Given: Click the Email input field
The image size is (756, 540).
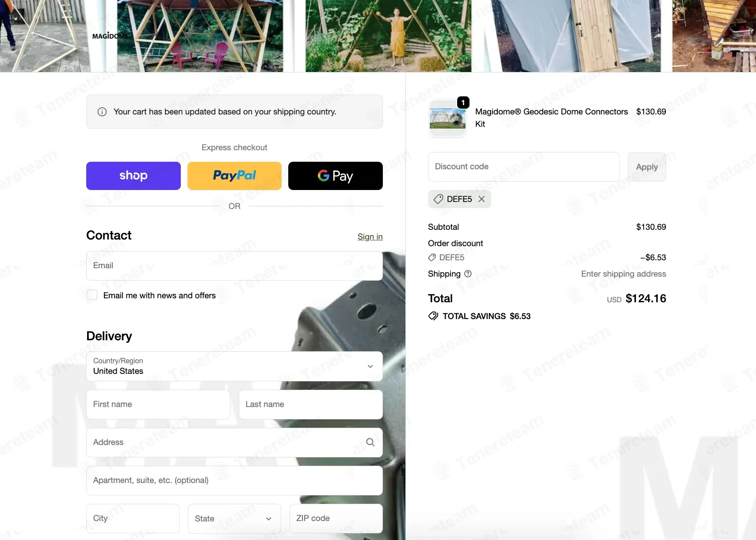Looking at the screenshot, I should 234,266.
